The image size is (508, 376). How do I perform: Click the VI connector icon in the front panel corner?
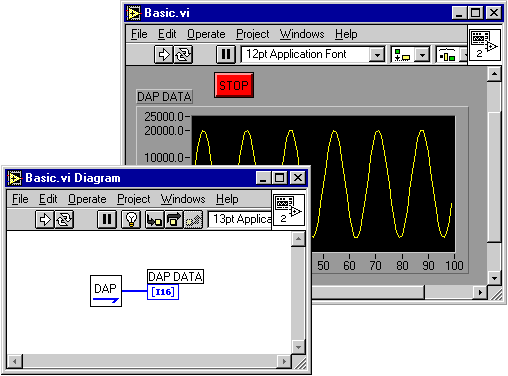tap(485, 45)
